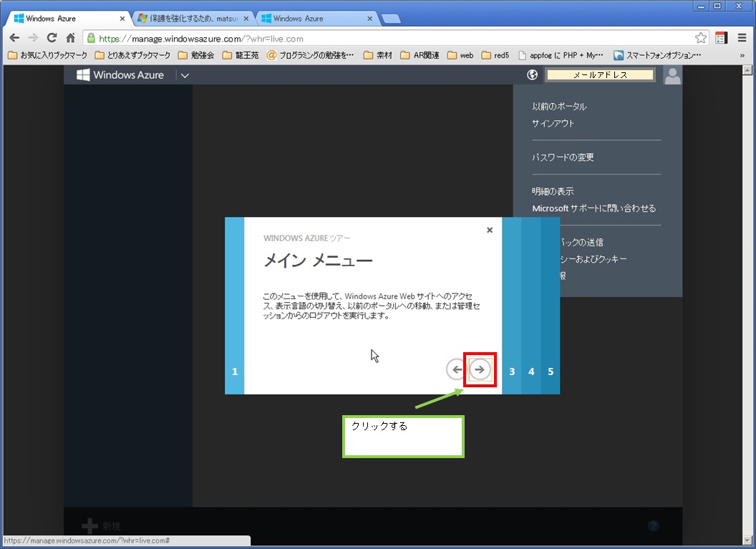Open the プログラミングの勉強を bookmark
756x549 pixels.
tap(311, 55)
